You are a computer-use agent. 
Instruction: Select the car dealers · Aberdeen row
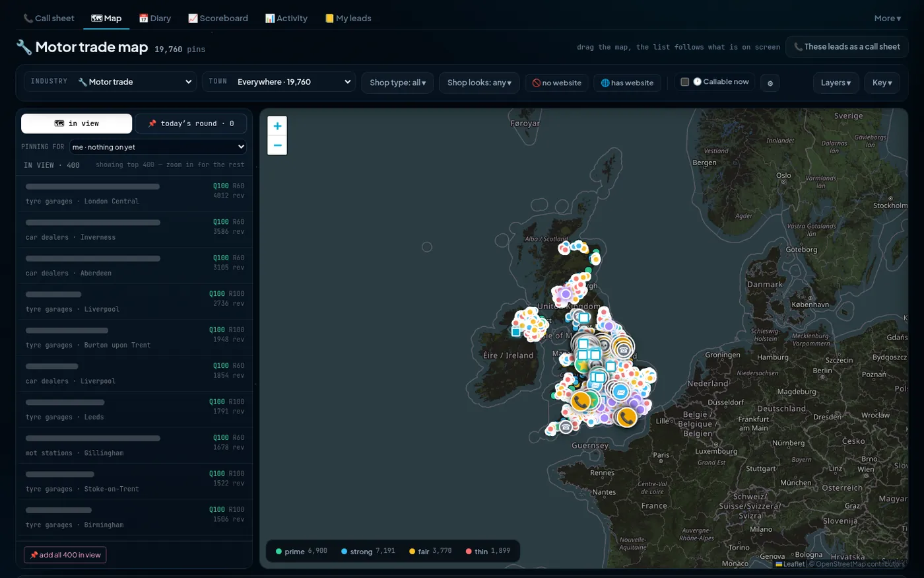135,266
